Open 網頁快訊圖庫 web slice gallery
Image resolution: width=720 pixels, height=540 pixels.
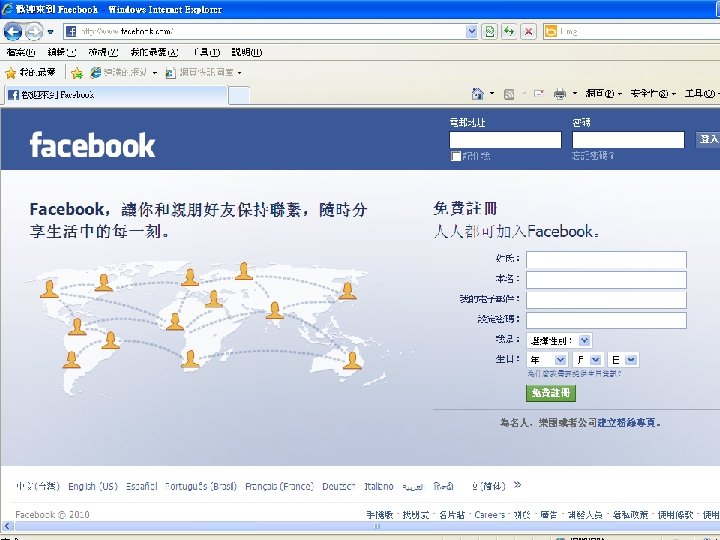[203, 73]
